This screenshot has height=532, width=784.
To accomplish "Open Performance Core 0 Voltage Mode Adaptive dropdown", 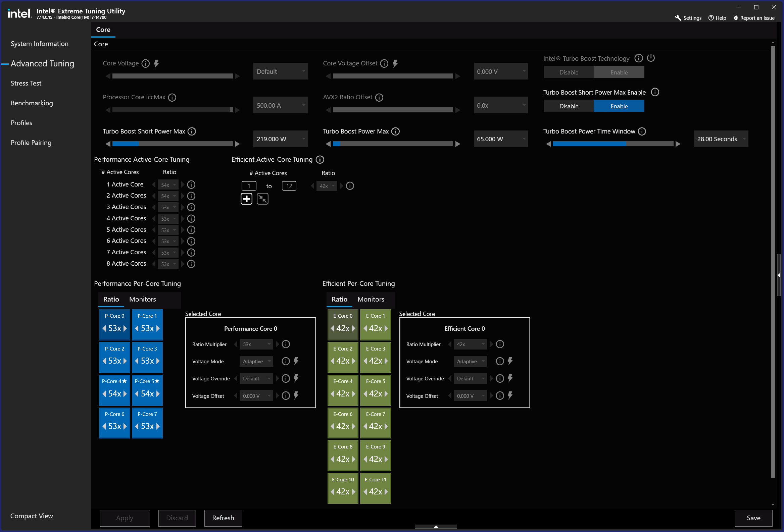I will [256, 361].
